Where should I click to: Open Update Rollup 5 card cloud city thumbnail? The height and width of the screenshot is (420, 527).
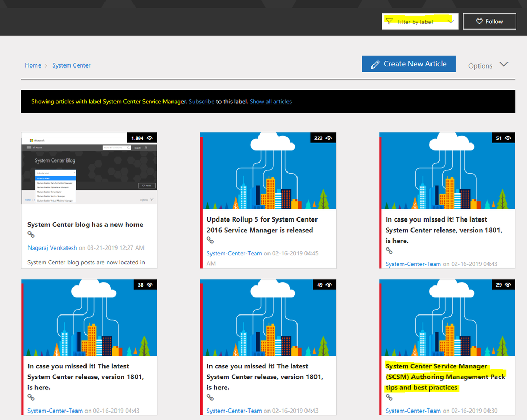[x=269, y=171]
